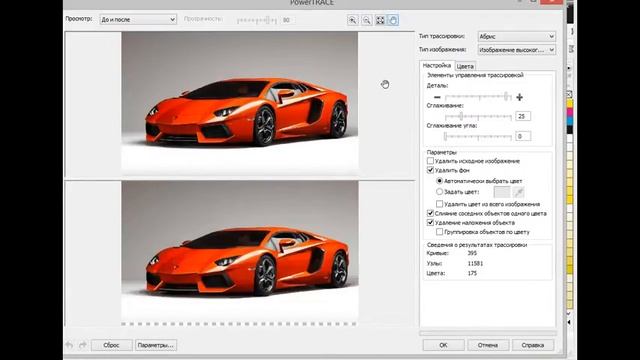Screen dimensions: 640x360
Task: Toggle Удаление наложения объекта checkbox
Action: click(430, 222)
